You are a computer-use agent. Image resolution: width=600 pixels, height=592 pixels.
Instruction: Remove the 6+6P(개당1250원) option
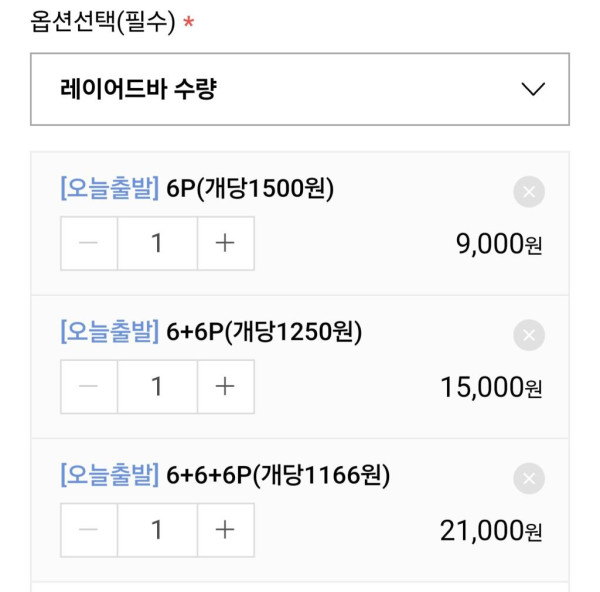coord(529,335)
